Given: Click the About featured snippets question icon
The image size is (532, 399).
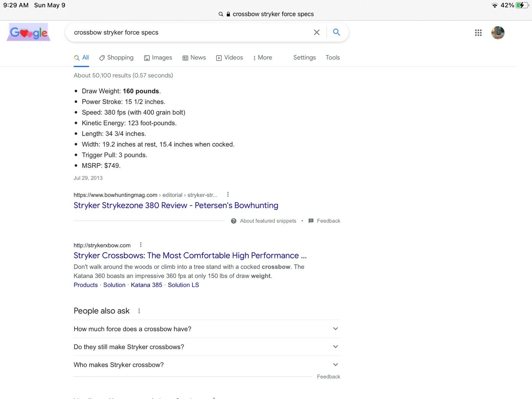Looking at the screenshot, I should pyautogui.click(x=234, y=221).
